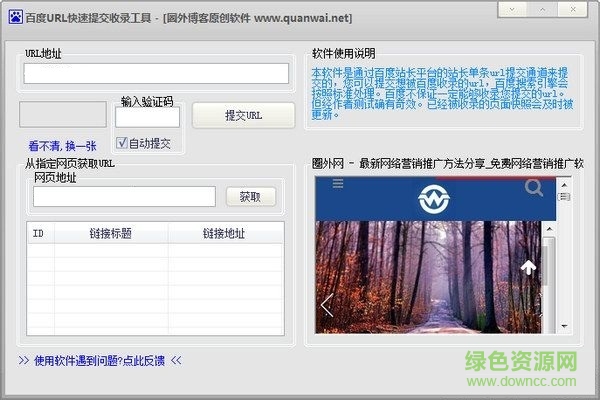The width and height of the screenshot is (600, 400).
Task: Click the inner page scrollbar up arrow
Action: (549, 229)
